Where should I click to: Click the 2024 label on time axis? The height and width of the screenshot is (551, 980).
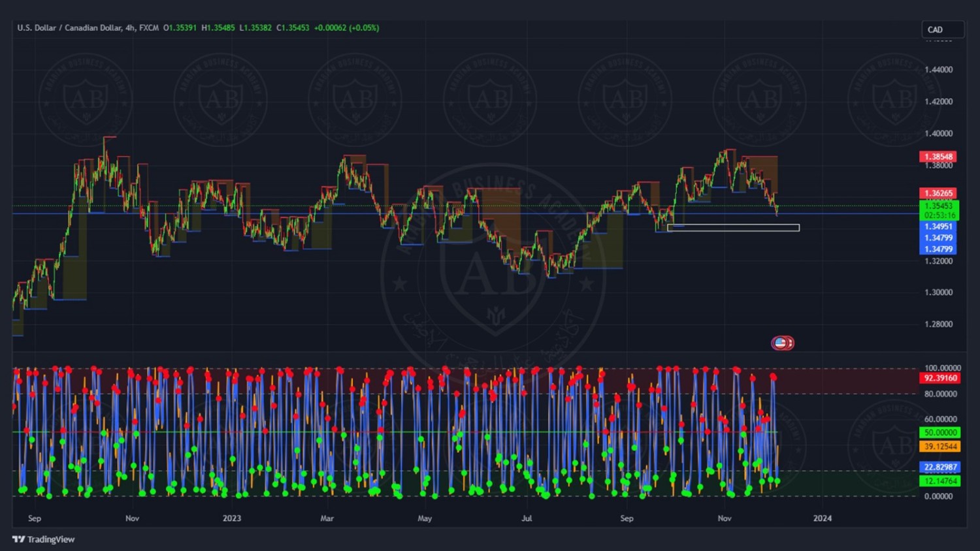click(x=822, y=518)
